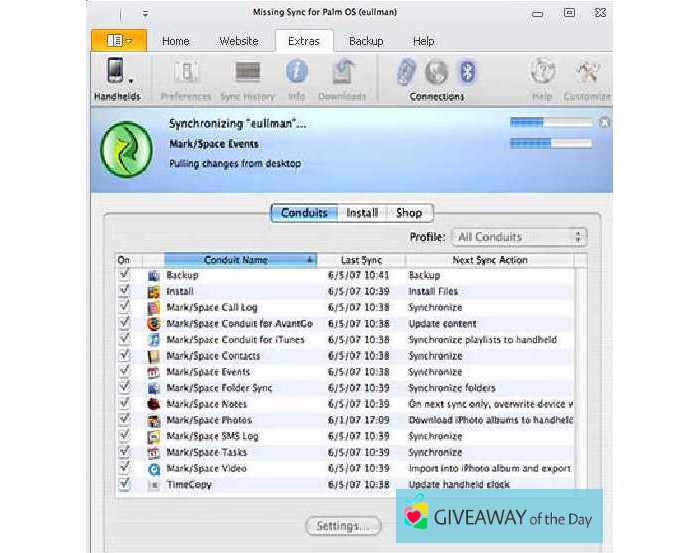Click the Settings... button
The height and width of the screenshot is (553, 700).
click(342, 526)
